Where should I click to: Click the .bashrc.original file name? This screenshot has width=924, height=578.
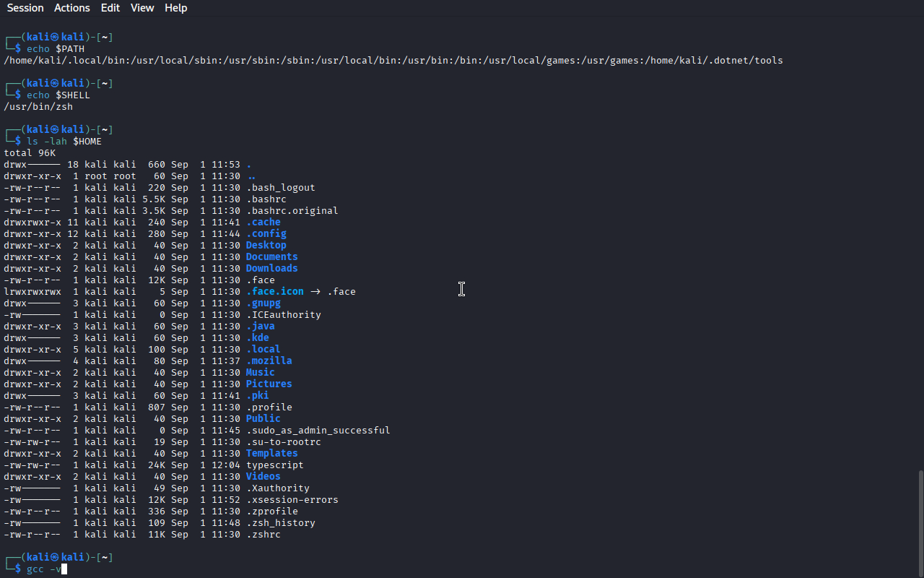pyautogui.click(x=292, y=211)
